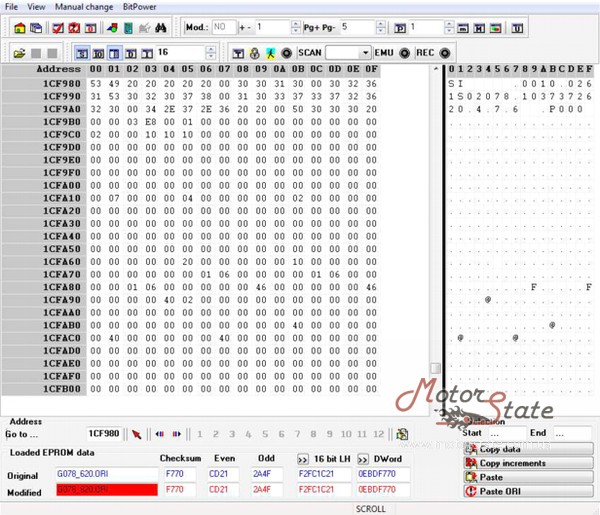Select the highlighted third display mode icon
Image resolution: width=600 pixels, height=515 pixels.
click(114, 54)
